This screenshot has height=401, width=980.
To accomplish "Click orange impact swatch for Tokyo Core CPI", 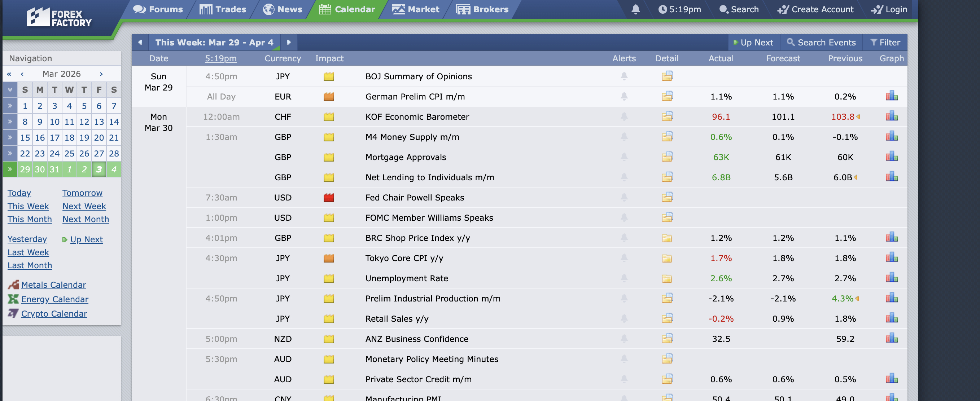I will (x=328, y=258).
